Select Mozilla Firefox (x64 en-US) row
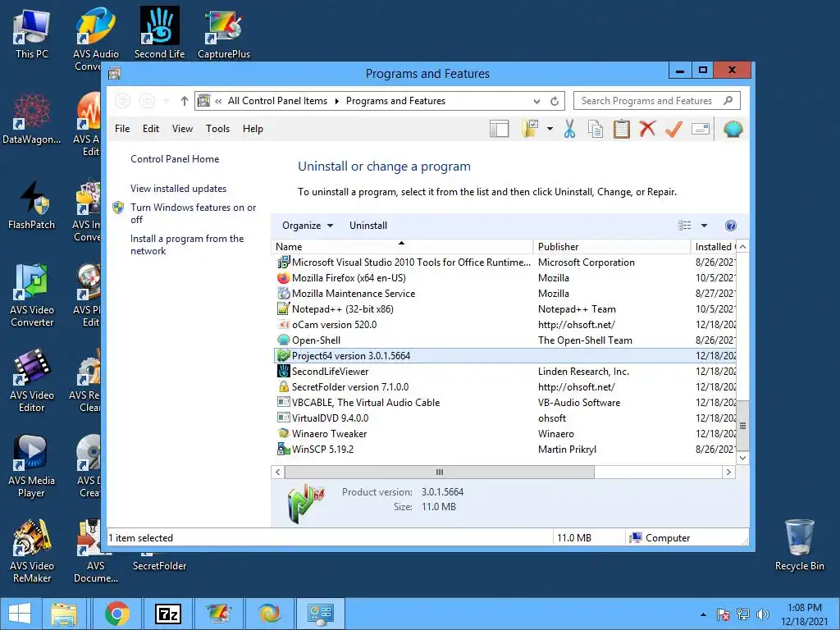Screen dimensions: 840x630 504,278
